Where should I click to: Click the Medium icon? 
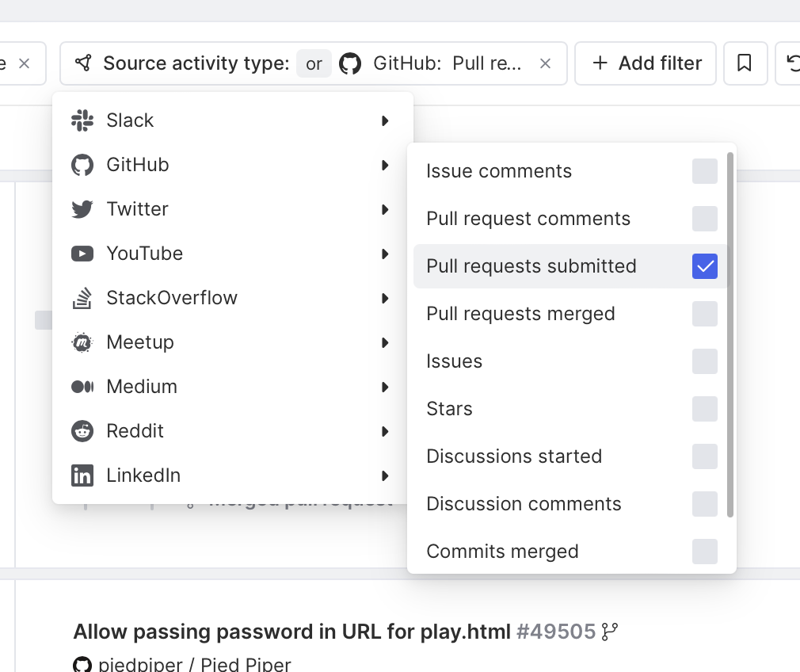[x=82, y=387]
